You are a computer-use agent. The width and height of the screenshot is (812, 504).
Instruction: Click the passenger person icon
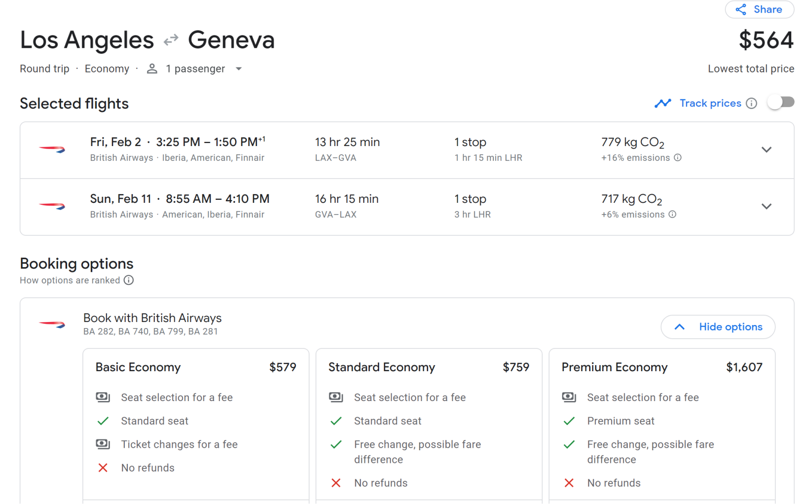(152, 68)
